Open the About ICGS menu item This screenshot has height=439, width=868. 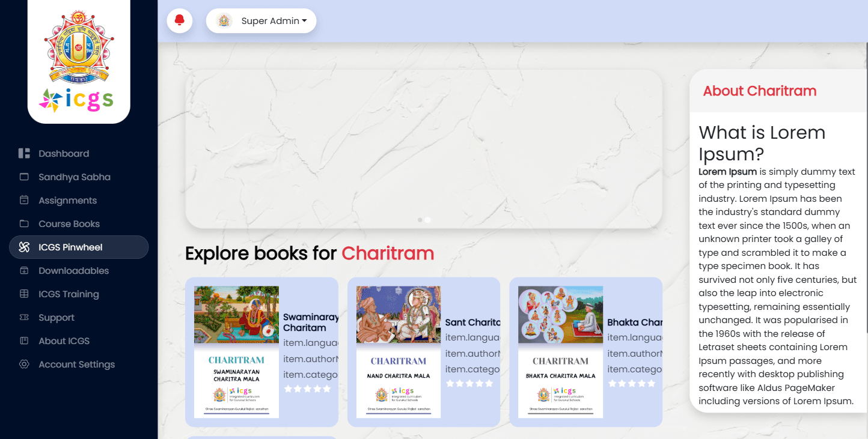[64, 341]
